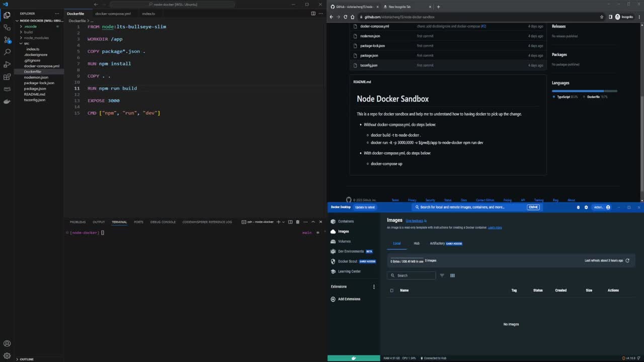Screen dimensions: 644x362
Task: Open the Extensions view in VS Code
Action: 7,77
